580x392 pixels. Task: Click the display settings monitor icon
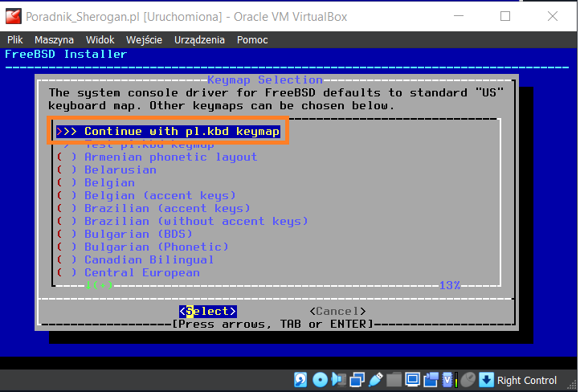coord(412,380)
